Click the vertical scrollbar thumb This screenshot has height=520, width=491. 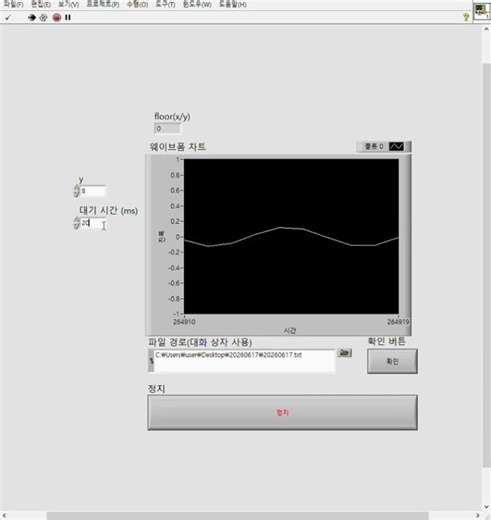[x=486, y=265]
